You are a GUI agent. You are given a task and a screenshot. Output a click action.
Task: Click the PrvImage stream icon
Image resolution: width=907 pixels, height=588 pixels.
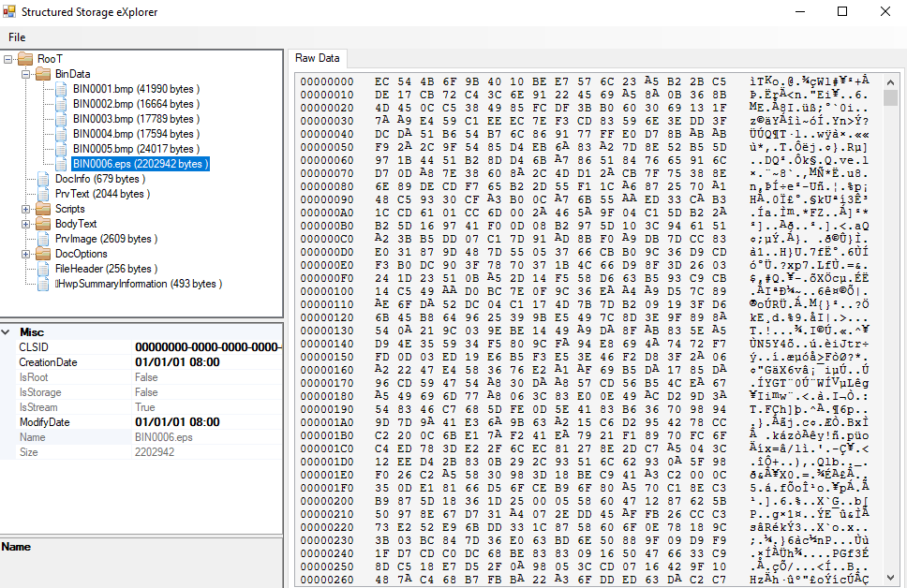click(x=43, y=239)
